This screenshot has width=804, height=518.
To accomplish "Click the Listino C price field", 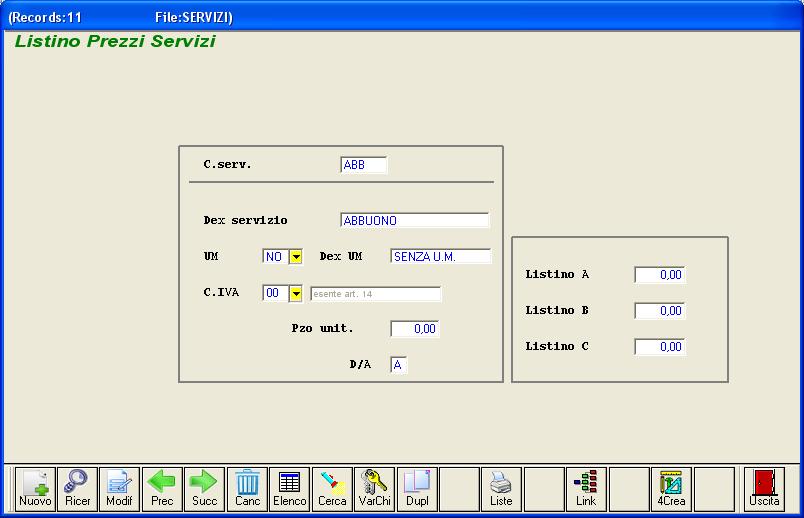I will click(659, 347).
